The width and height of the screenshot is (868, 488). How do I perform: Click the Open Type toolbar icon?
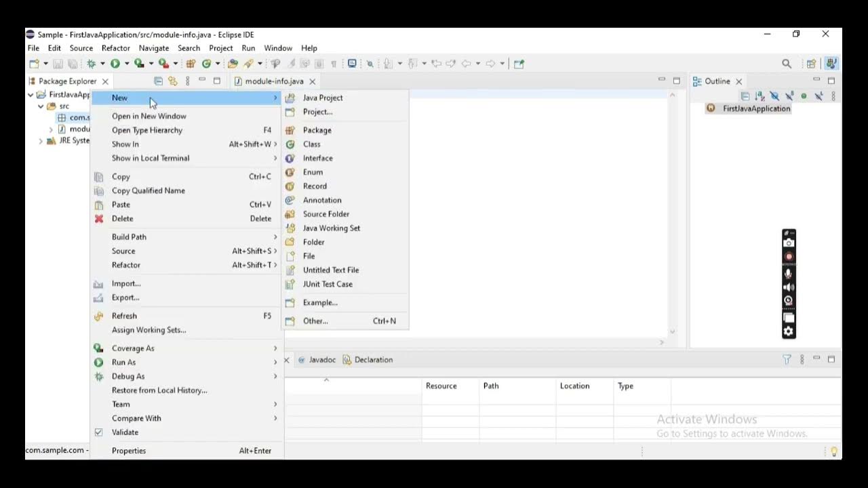pyautogui.click(x=233, y=64)
